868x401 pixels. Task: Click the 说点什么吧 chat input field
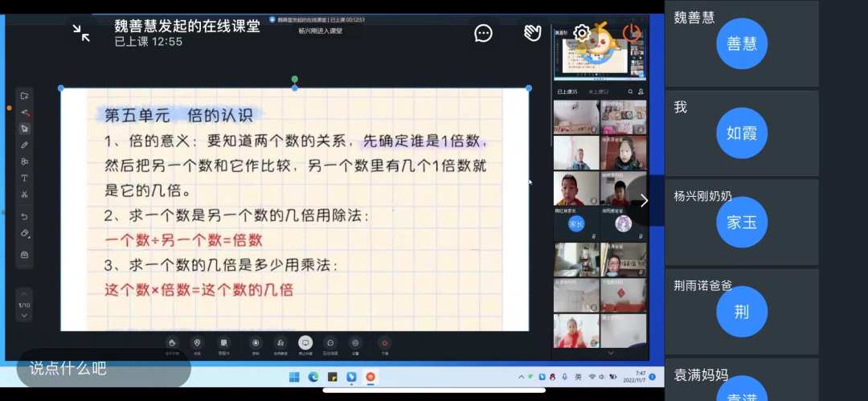[103, 368]
